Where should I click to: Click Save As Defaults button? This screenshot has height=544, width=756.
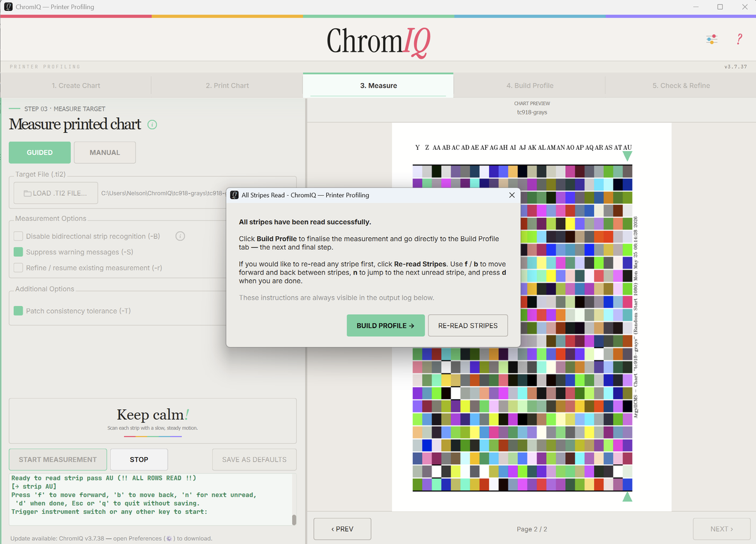[255, 460]
